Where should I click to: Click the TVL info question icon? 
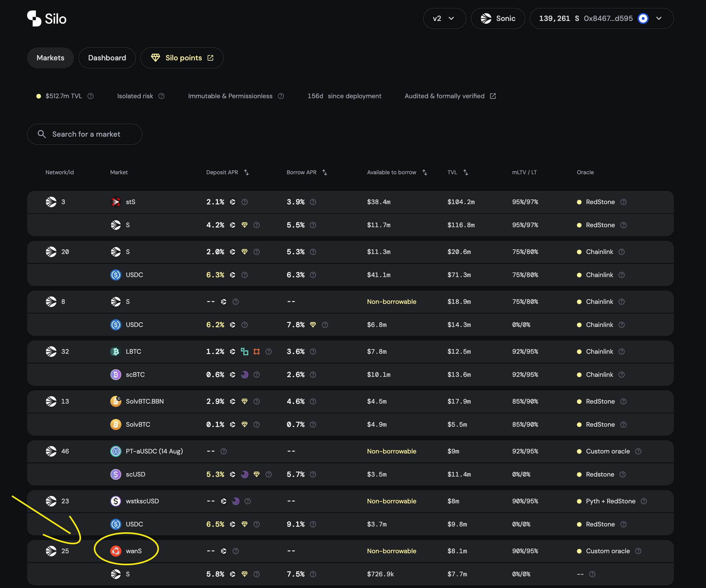point(91,96)
